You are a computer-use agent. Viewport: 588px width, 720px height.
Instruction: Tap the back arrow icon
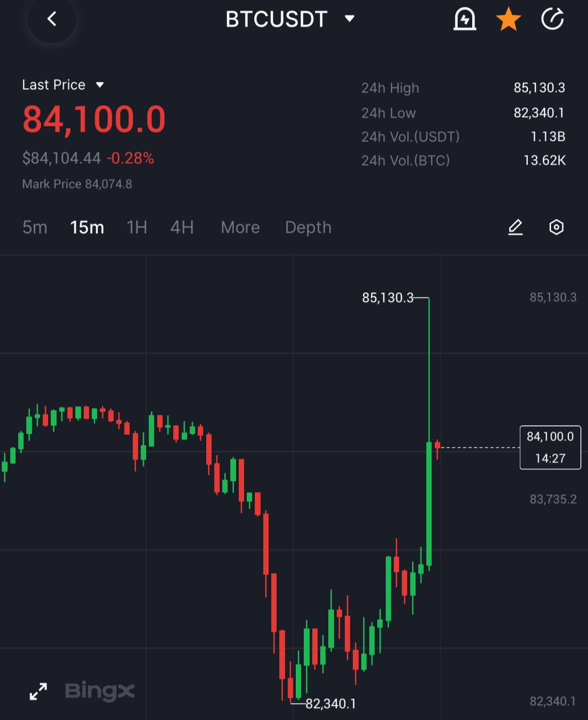(x=52, y=19)
